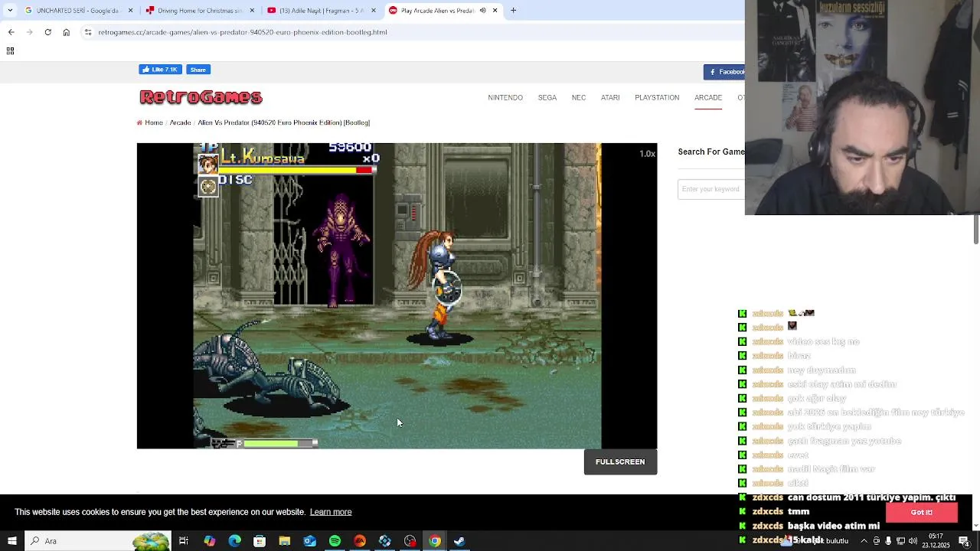Click the Facebook Like 7.1K button
This screenshot has width=980, height=551.
coord(160,70)
